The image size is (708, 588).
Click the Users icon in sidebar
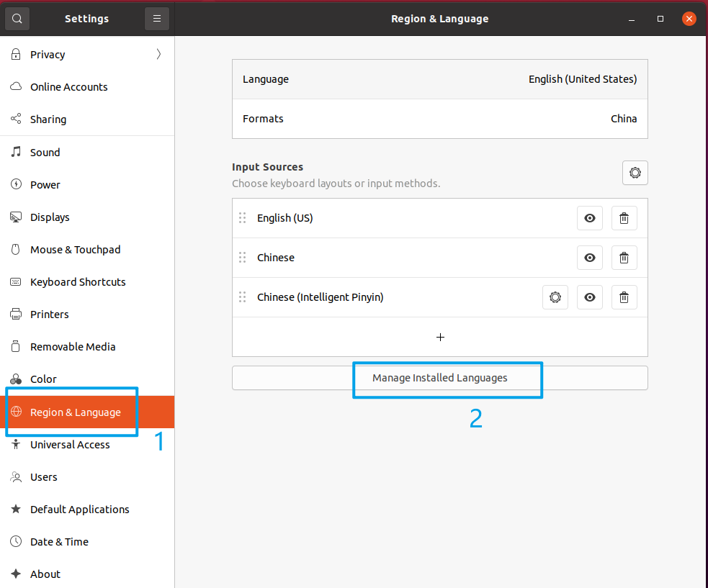pos(16,477)
